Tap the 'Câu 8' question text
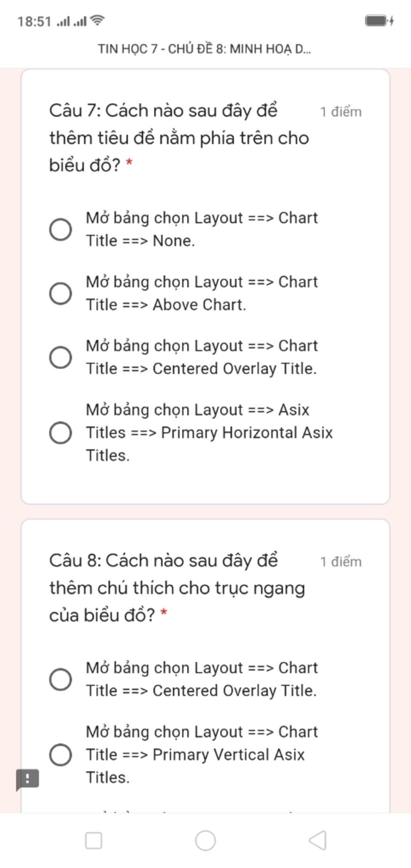 177,588
